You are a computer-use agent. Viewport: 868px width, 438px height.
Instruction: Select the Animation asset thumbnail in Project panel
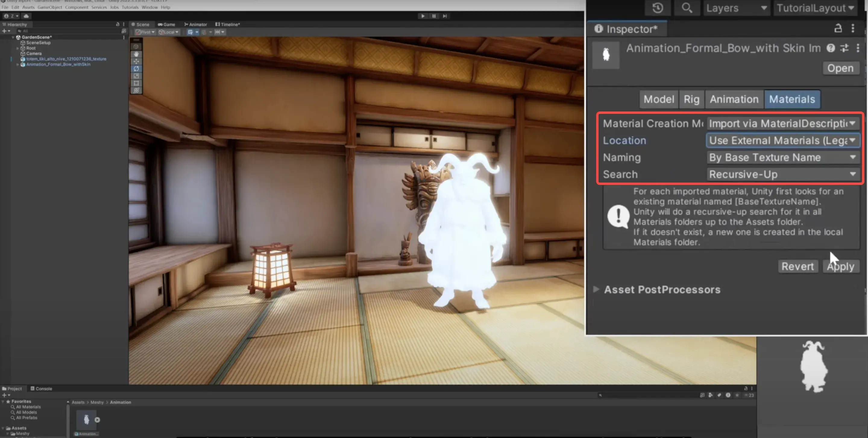(86, 420)
